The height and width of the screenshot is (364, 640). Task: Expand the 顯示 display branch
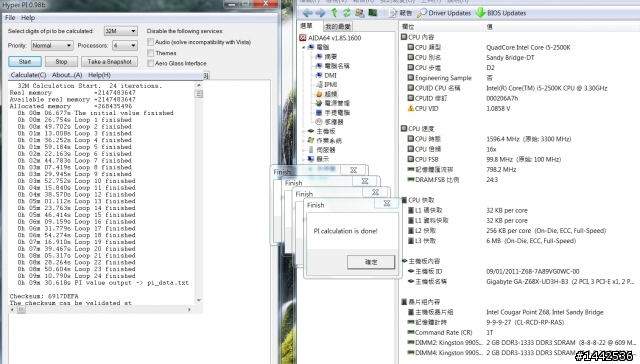click(303, 160)
